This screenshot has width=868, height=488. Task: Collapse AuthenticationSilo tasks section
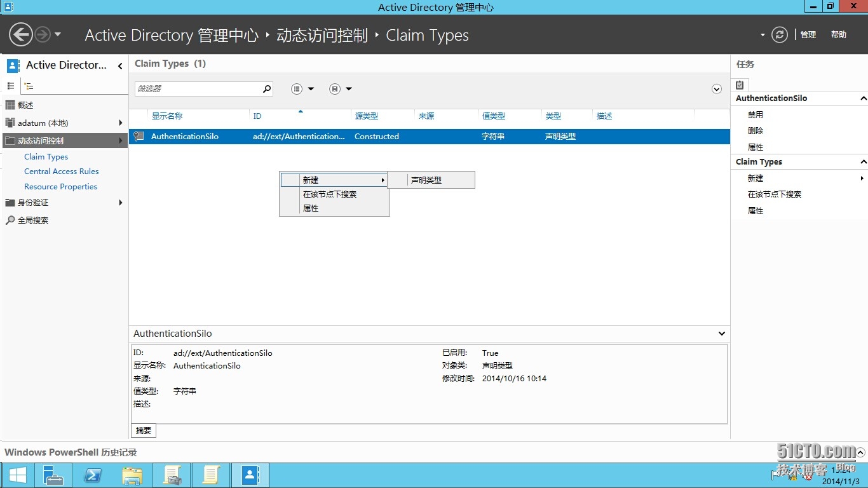(863, 98)
